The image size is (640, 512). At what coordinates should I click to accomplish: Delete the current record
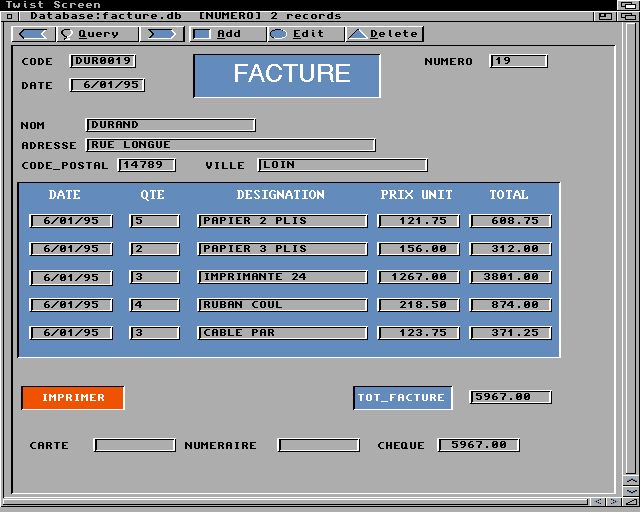click(x=384, y=34)
